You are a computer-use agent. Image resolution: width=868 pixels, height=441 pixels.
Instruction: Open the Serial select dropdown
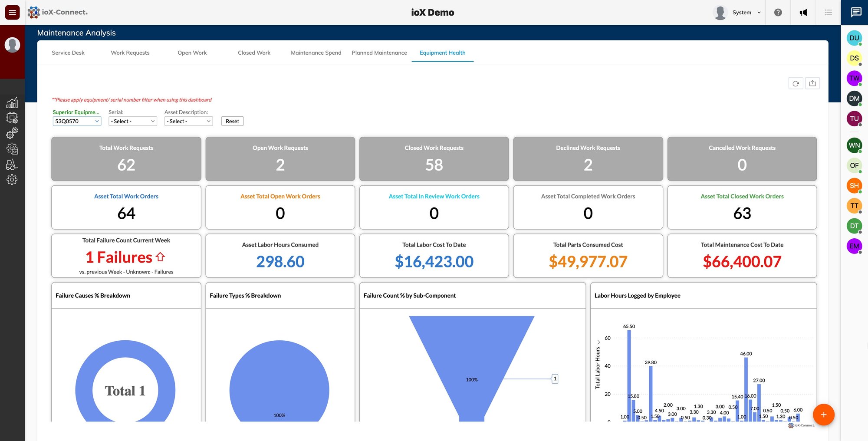133,121
